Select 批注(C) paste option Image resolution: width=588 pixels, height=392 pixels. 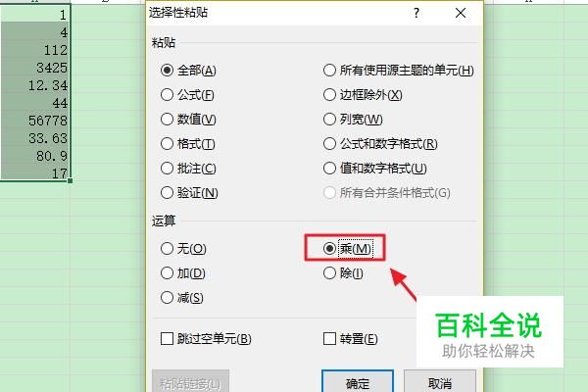coord(188,168)
